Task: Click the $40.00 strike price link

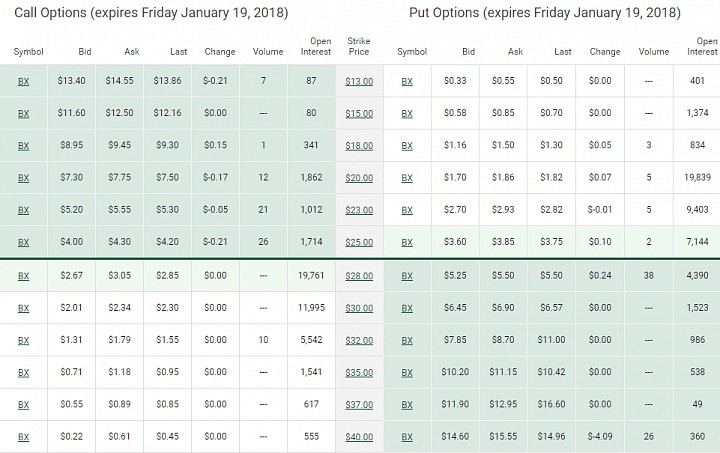Action: (359, 436)
